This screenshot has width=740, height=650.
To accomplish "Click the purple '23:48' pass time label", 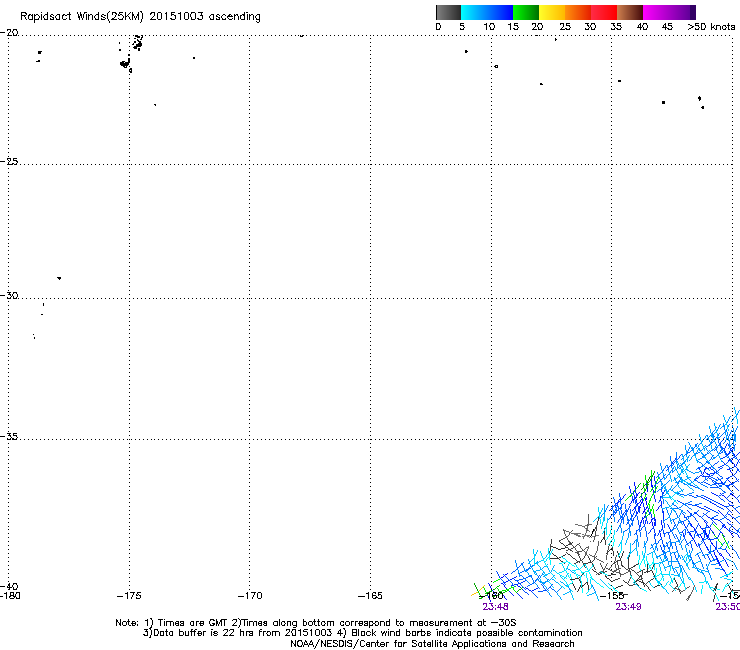I will click(x=496, y=607).
